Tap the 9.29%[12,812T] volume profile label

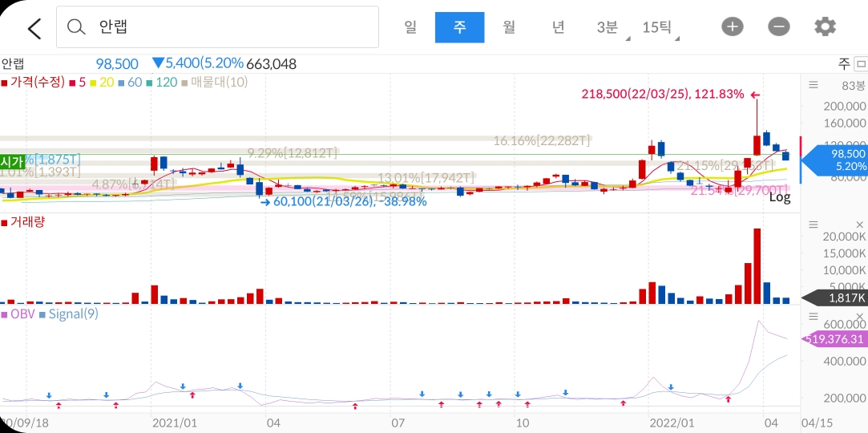pyautogui.click(x=292, y=152)
